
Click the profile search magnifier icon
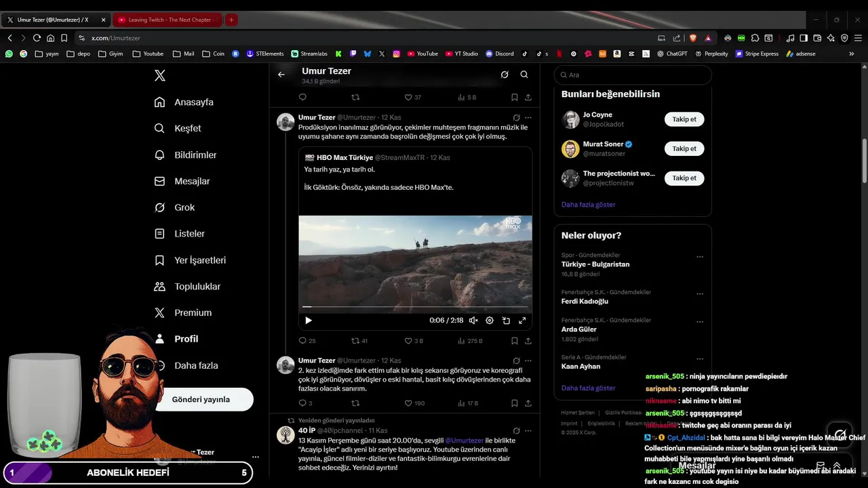click(524, 75)
